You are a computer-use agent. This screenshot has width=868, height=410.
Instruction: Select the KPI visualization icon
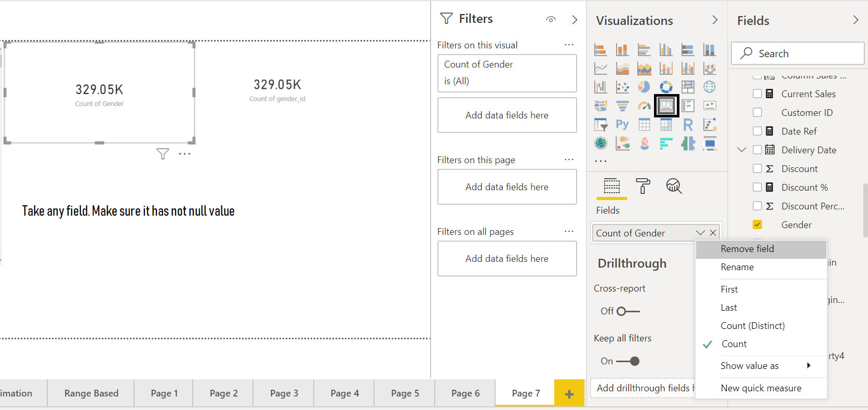pos(710,105)
